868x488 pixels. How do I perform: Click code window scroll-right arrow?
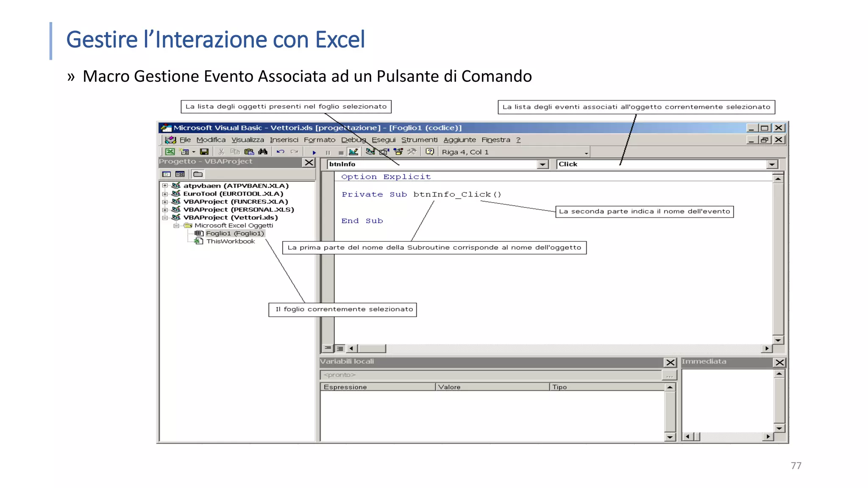(766, 348)
